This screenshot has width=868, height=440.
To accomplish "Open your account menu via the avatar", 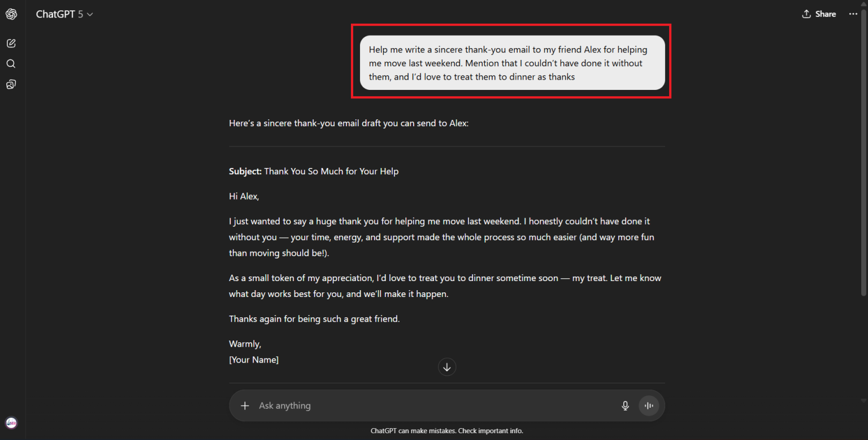I will point(11,422).
